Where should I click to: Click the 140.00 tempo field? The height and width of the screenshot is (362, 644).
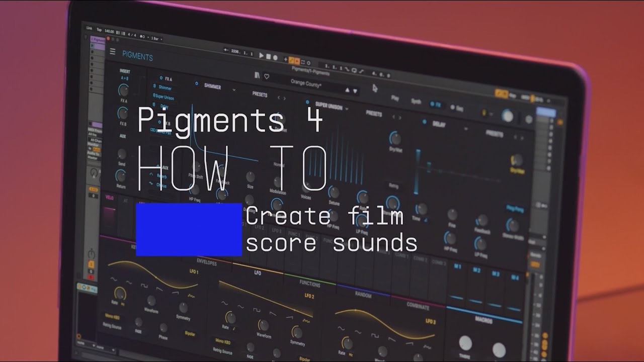point(110,31)
